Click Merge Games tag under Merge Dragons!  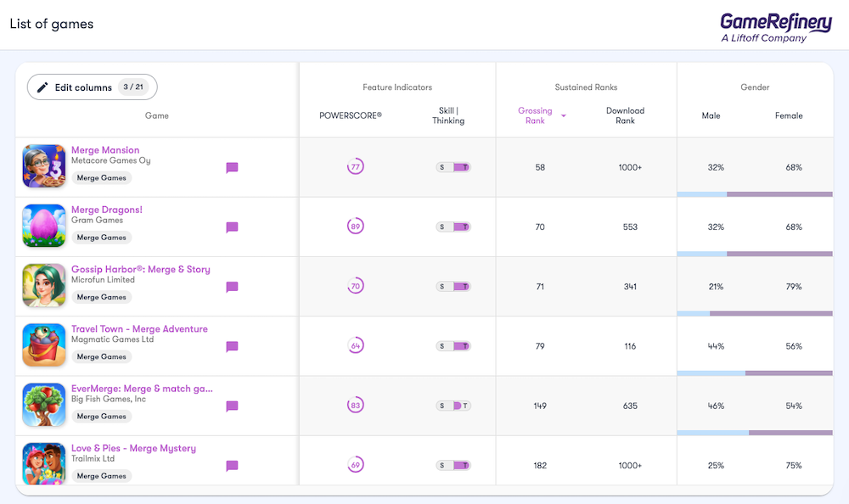101,237
